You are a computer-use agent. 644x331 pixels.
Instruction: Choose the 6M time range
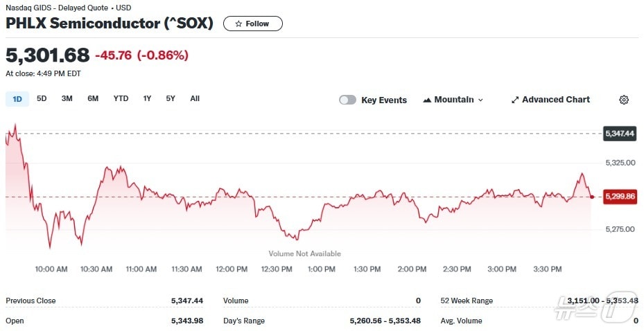pos(93,98)
